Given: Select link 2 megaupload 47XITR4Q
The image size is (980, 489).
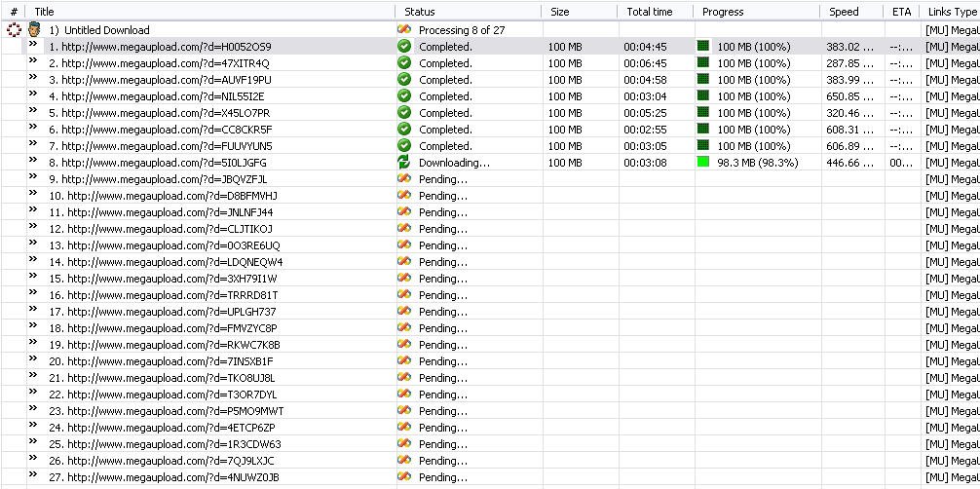Looking at the screenshot, I should tap(160, 63).
